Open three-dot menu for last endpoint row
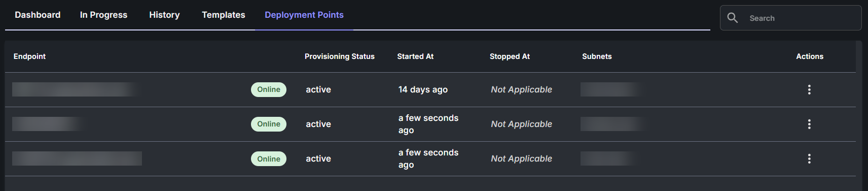Viewport: 868px width, 191px height. 809,158
